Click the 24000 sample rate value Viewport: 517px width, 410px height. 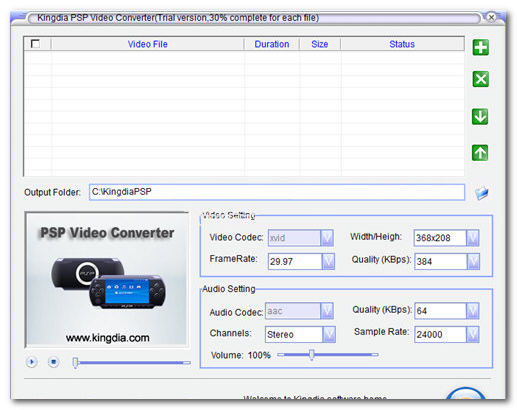429,335
